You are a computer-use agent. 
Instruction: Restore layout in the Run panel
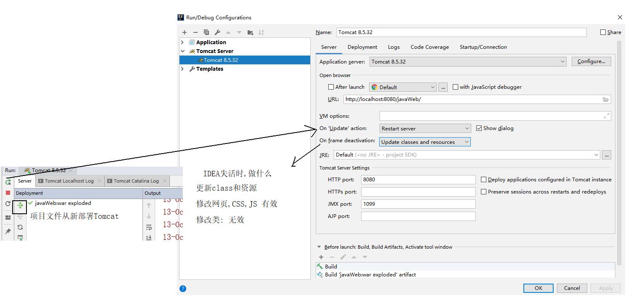(x=8, y=218)
